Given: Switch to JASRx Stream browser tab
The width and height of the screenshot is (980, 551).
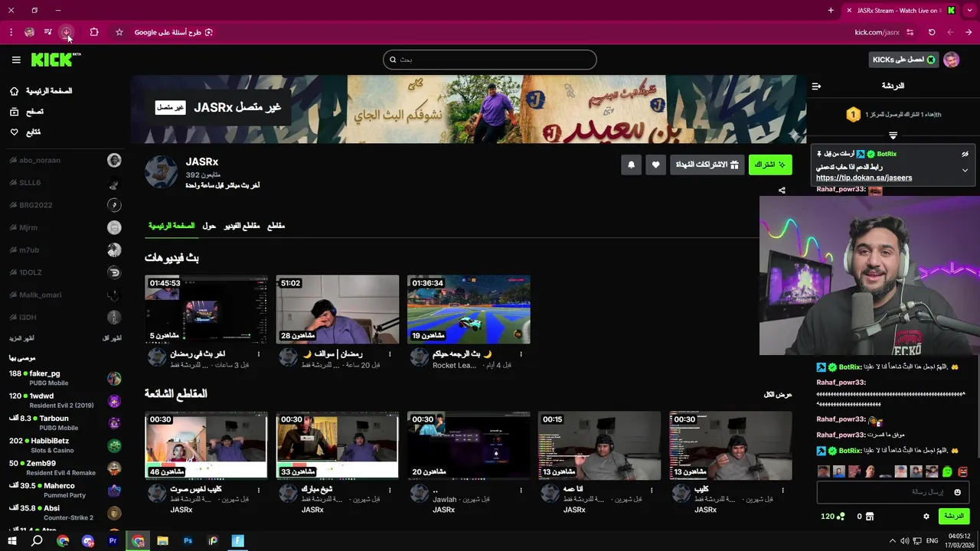Looking at the screenshot, I should pyautogui.click(x=900, y=11).
